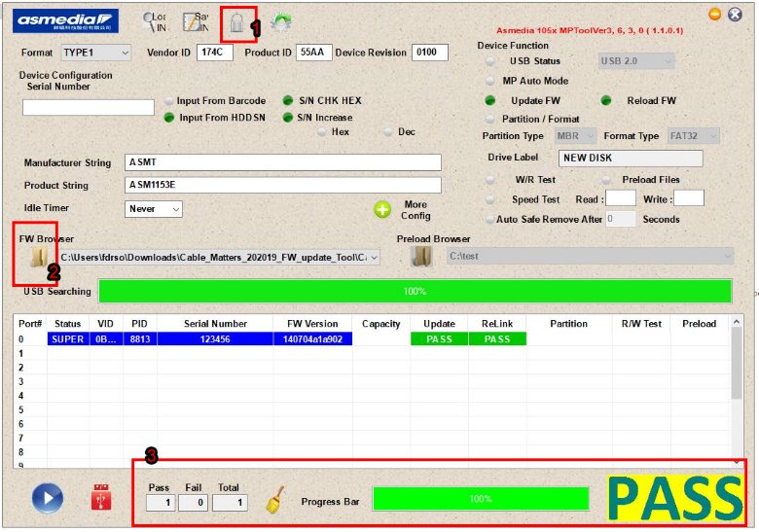The height and width of the screenshot is (532, 759).
Task: Toggle Input From HDD SN option
Action: pyautogui.click(x=168, y=118)
